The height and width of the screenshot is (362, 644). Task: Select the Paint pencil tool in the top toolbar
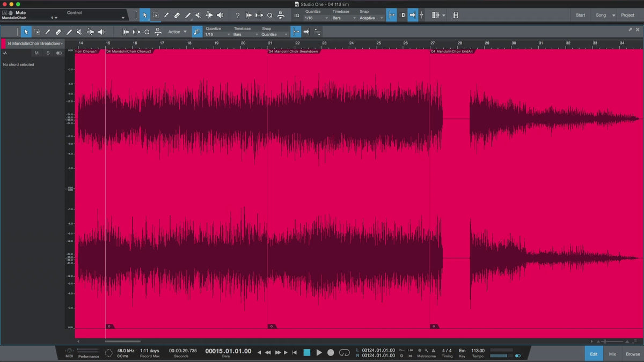tap(188, 16)
